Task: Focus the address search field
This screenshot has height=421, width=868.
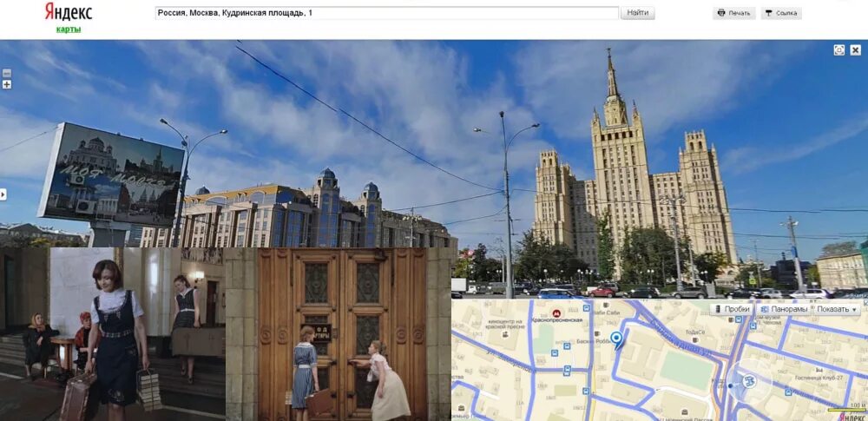Action: (x=386, y=13)
